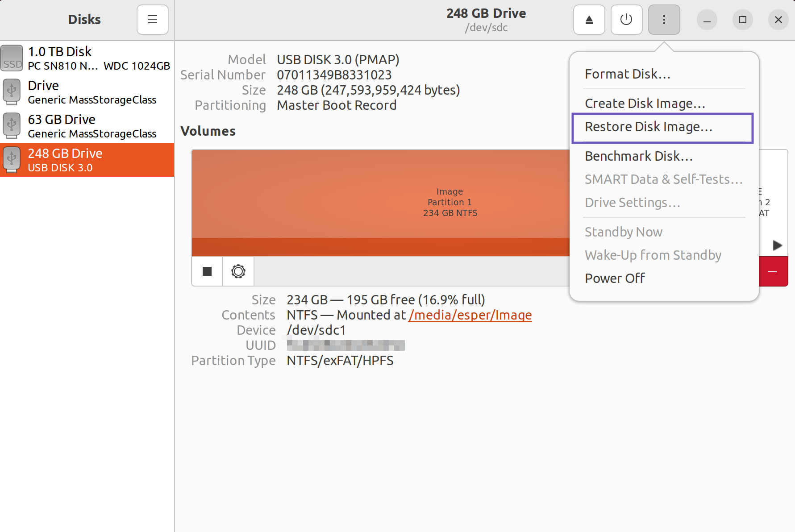Open the Disks hamburger menu
Image resolution: width=795 pixels, height=532 pixels.
coord(152,20)
